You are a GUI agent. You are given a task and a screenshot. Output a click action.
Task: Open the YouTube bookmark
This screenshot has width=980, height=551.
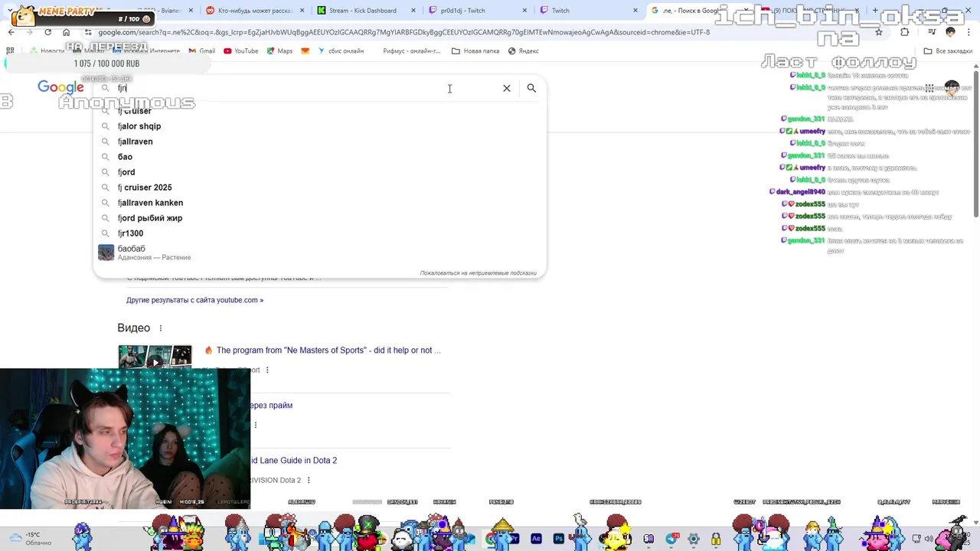pos(240,51)
